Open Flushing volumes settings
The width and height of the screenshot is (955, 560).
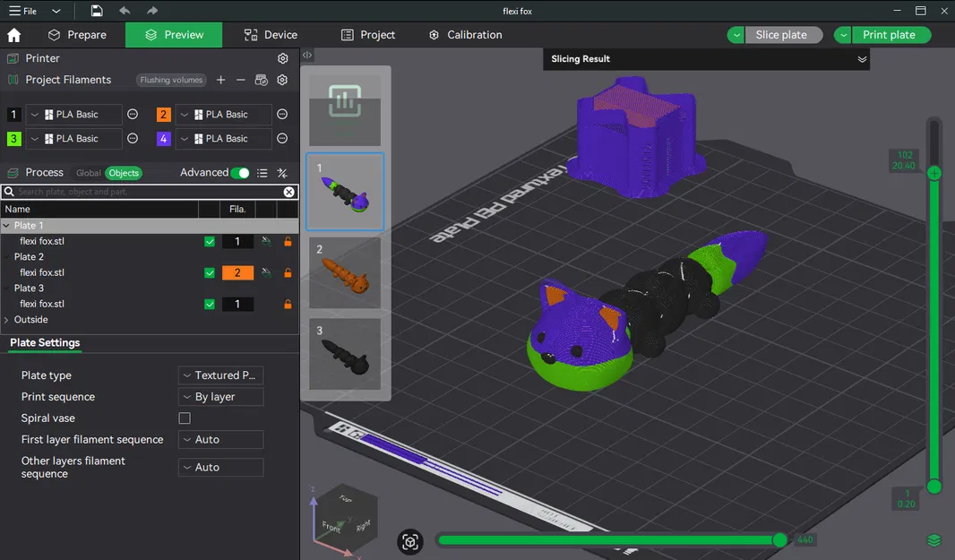(x=171, y=80)
